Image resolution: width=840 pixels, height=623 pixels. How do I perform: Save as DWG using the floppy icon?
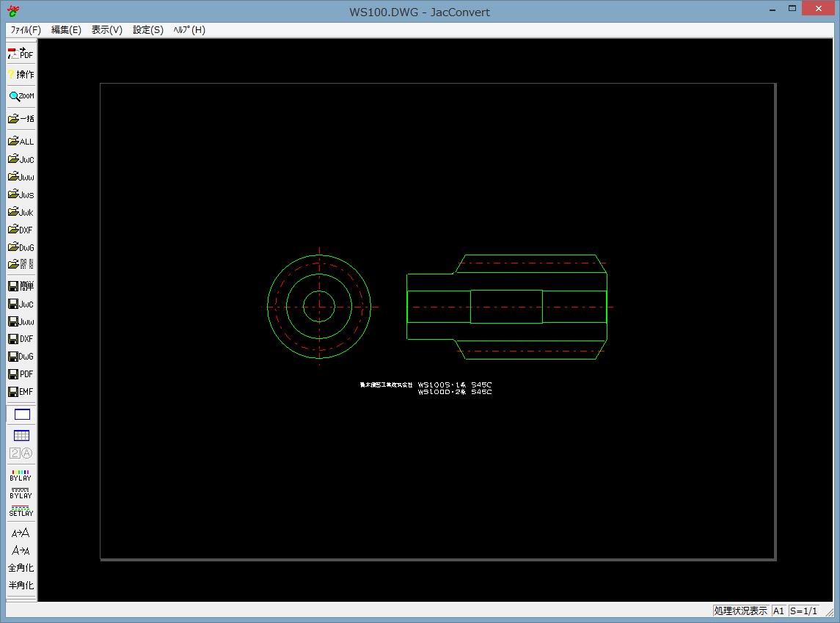[21, 356]
